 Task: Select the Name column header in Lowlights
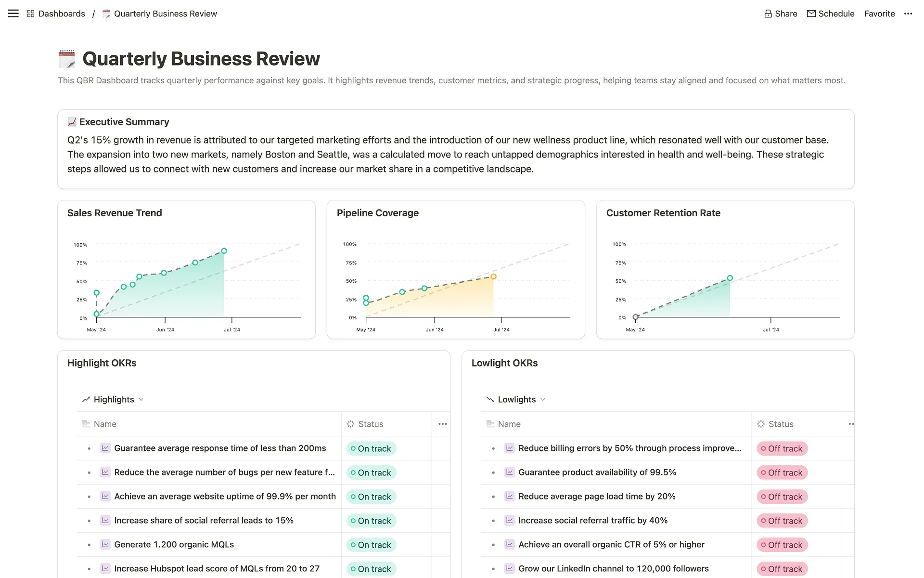pos(616,424)
